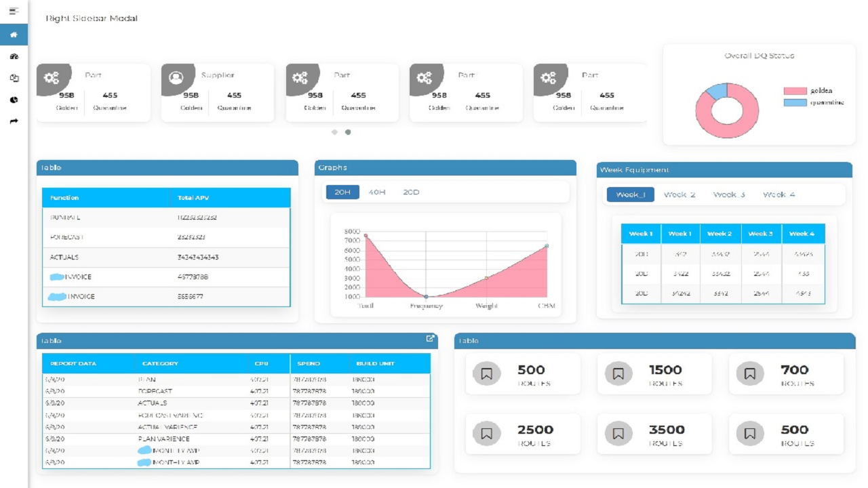868x488 pixels.
Task: Click the bookmark icon beside 1500 Routes
Action: (x=618, y=373)
